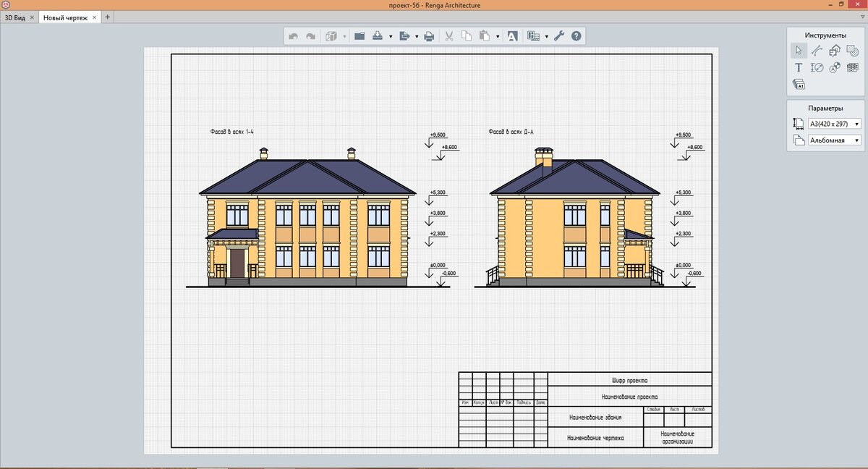
Task: Open the tab list arrow at the far right
Action: pos(861,17)
